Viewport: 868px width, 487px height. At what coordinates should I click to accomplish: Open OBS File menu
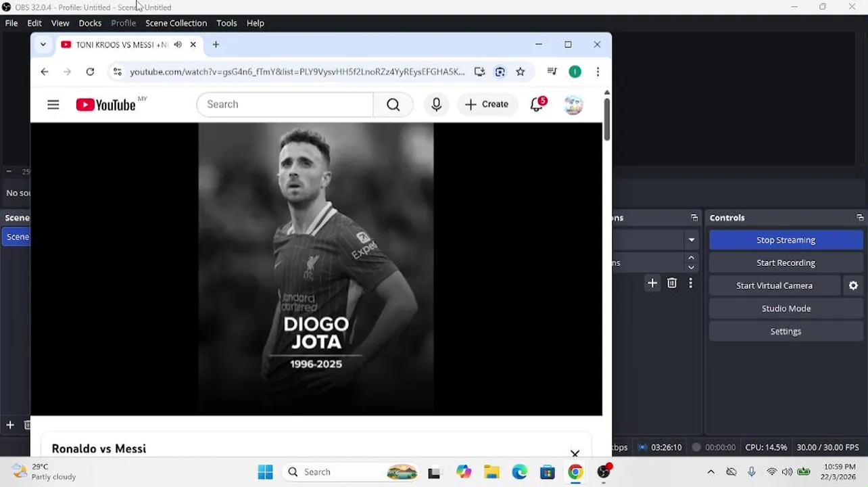tap(11, 23)
